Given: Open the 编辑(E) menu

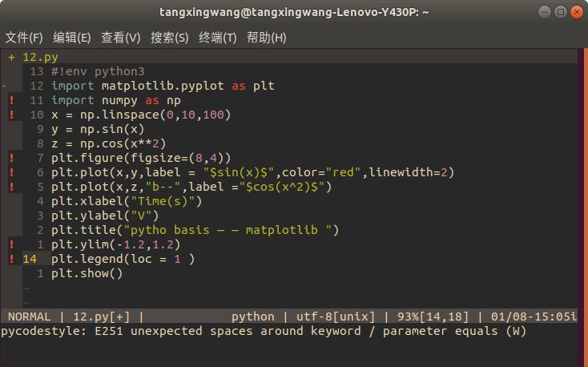Looking at the screenshot, I should tap(72, 38).
